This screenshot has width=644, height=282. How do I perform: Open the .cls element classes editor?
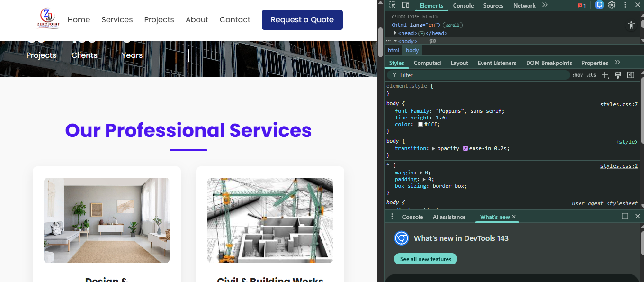(591, 74)
